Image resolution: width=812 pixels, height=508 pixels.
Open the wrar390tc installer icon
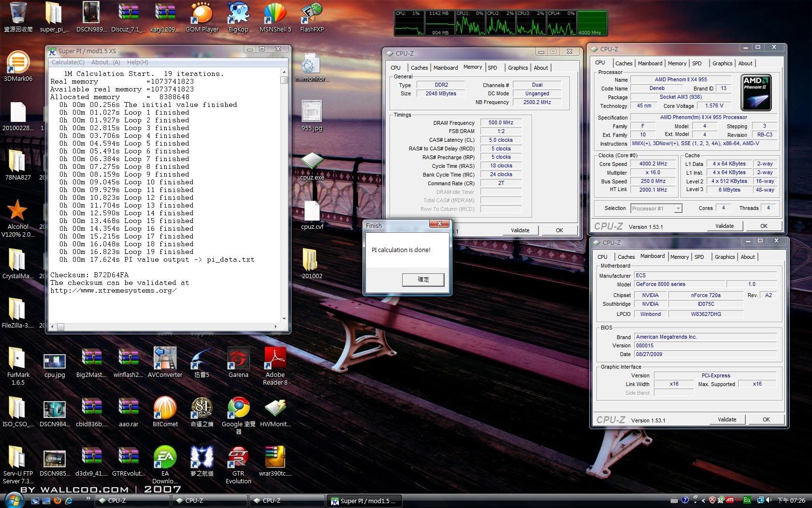click(275, 461)
